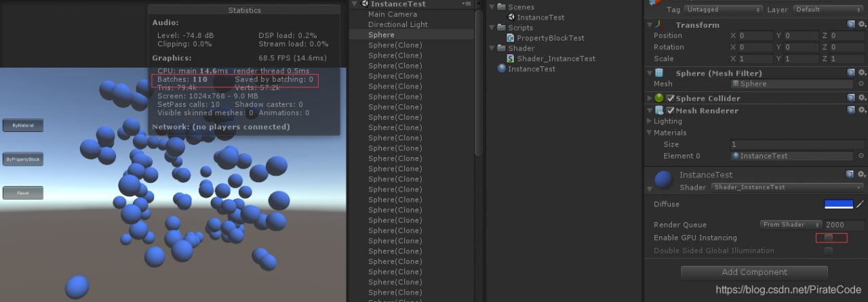
Task: Collapse the InstanceTest scene in Hierarchy
Action: pos(355,4)
